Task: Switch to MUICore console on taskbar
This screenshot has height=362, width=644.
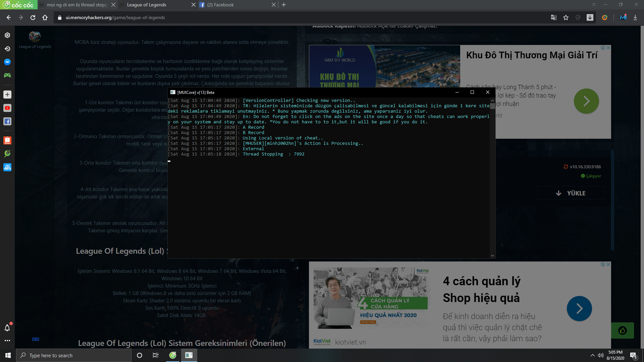Action: [189, 355]
